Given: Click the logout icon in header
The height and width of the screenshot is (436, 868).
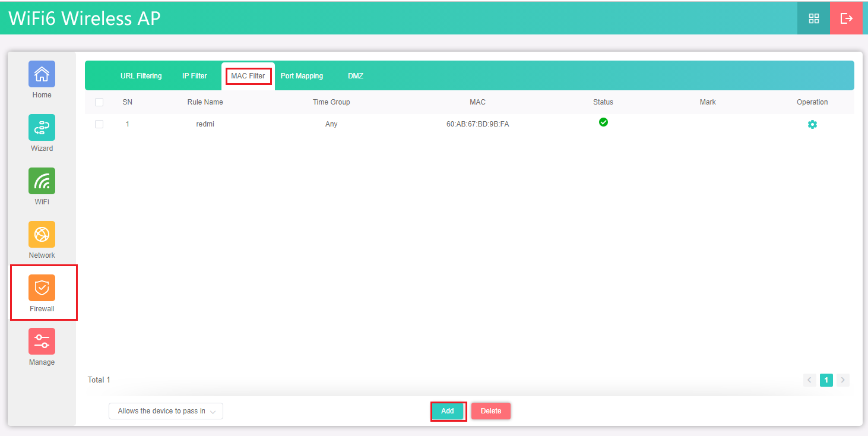Looking at the screenshot, I should click(846, 18).
